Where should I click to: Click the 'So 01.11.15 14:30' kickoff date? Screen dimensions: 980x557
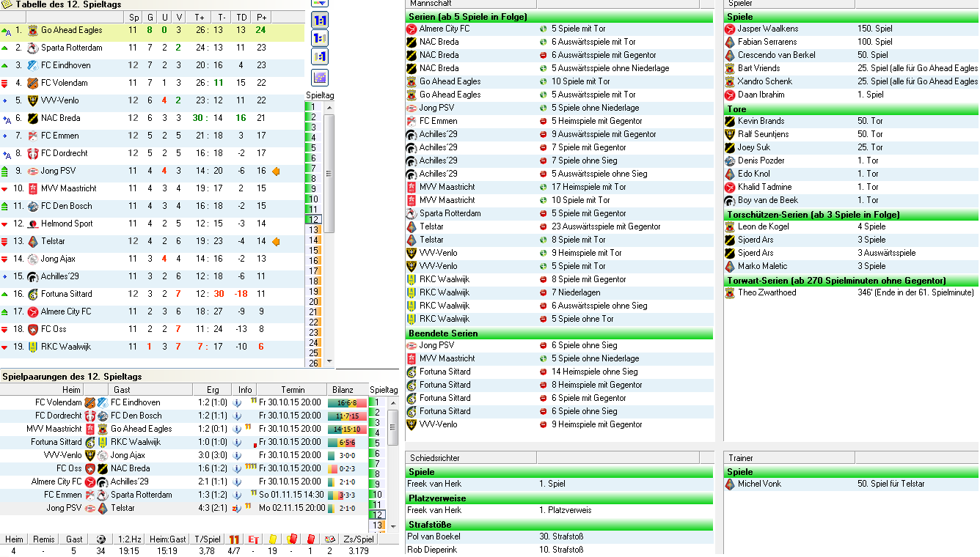click(290, 495)
